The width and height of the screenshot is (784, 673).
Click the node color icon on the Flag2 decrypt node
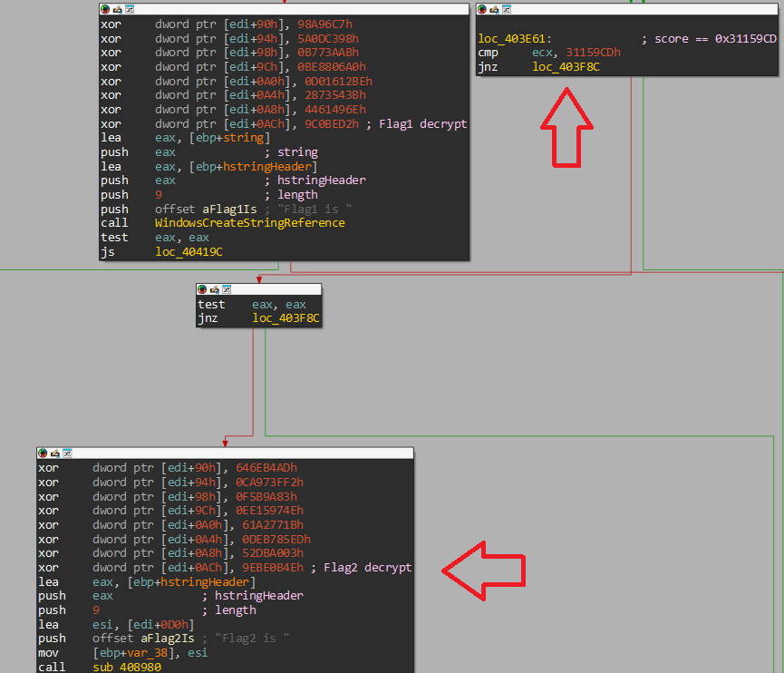[x=43, y=454]
